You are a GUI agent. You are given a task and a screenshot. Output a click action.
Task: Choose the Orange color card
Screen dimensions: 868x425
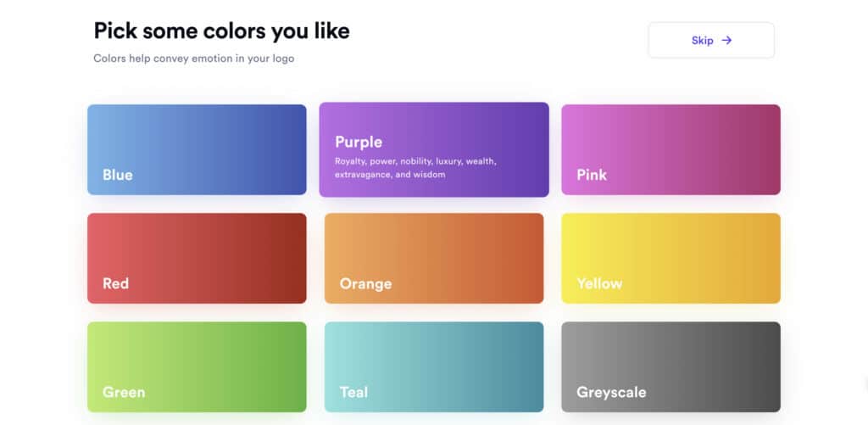click(434, 258)
